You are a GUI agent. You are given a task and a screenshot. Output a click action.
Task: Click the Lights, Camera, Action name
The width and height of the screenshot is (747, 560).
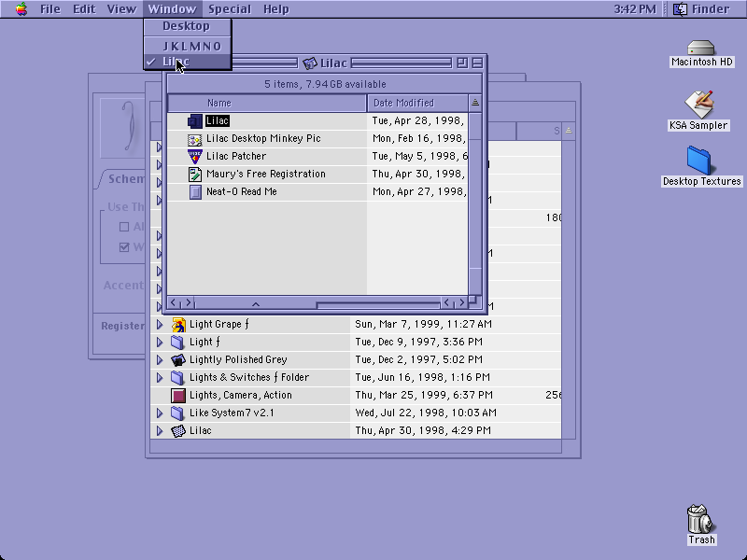pos(241,395)
